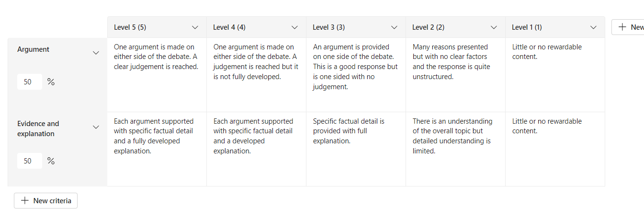Open the Level 2 column dropdown chevron
Viewport: 644px width, 221px height.
tap(494, 27)
